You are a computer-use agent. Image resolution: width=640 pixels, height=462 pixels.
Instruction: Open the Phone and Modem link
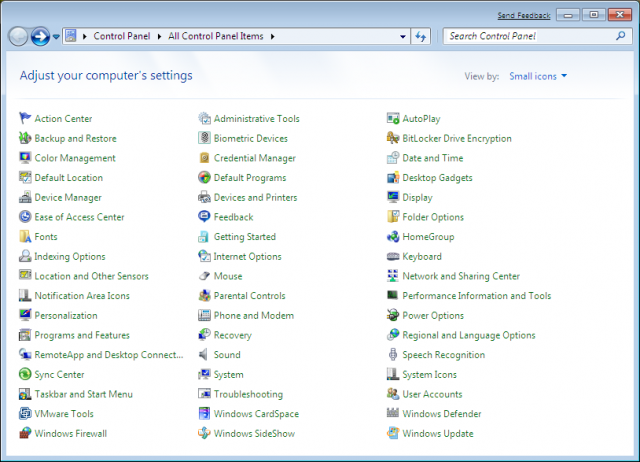(x=253, y=315)
